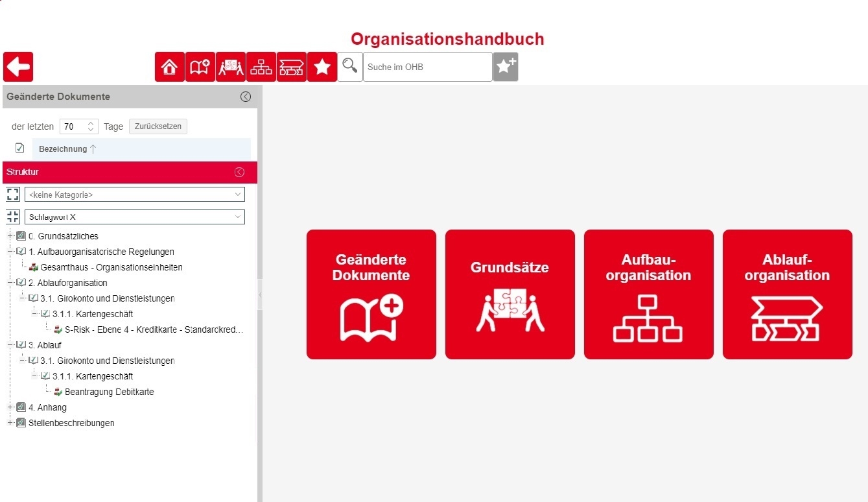The height and width of the screenshot is (502, 868).
Task: Collapse the 2. Ablauforganisation tree node
Action: coord(10,283)
